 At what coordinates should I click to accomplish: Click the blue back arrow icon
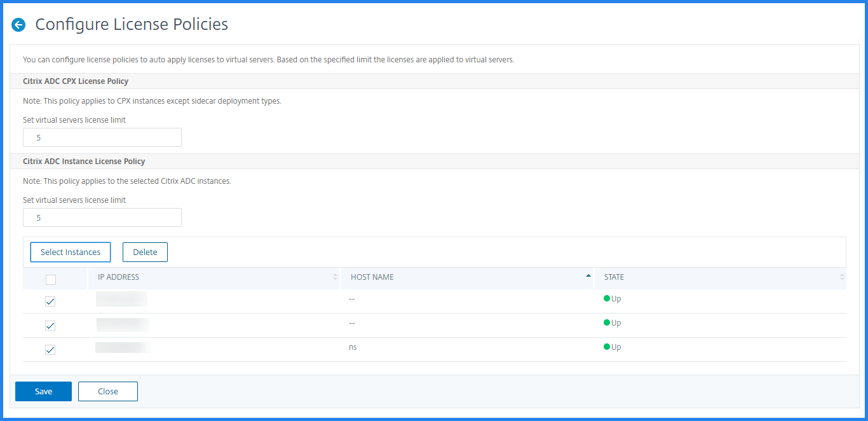pyautogui.click(x=18, y=25)
